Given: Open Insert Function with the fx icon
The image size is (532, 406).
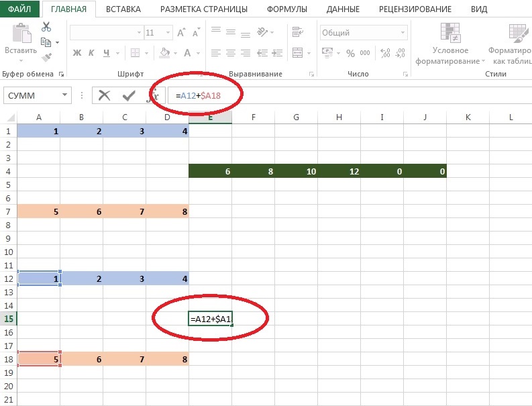Looking at the screenshot, I should tap(152, 95).
